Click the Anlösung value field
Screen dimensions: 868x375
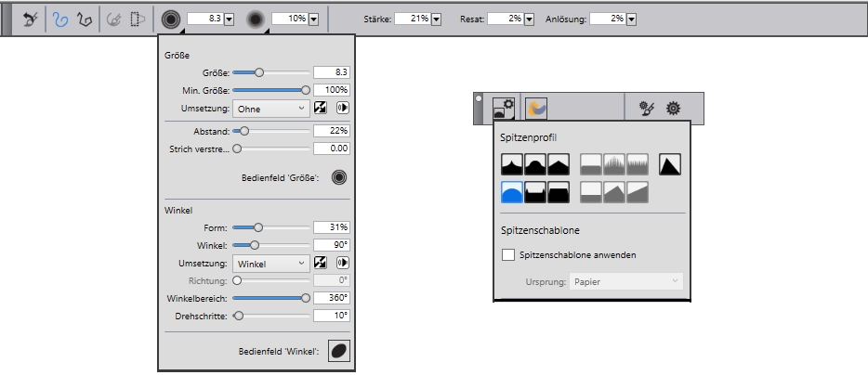(608, 19)
